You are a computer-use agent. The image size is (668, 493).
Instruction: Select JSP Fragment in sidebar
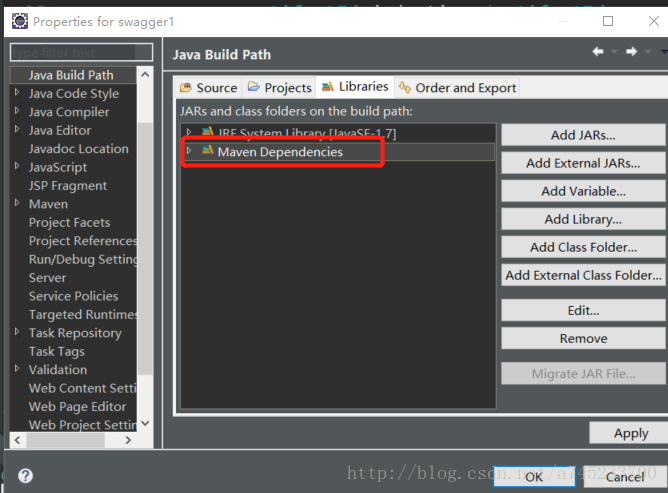tap(68, 185)
